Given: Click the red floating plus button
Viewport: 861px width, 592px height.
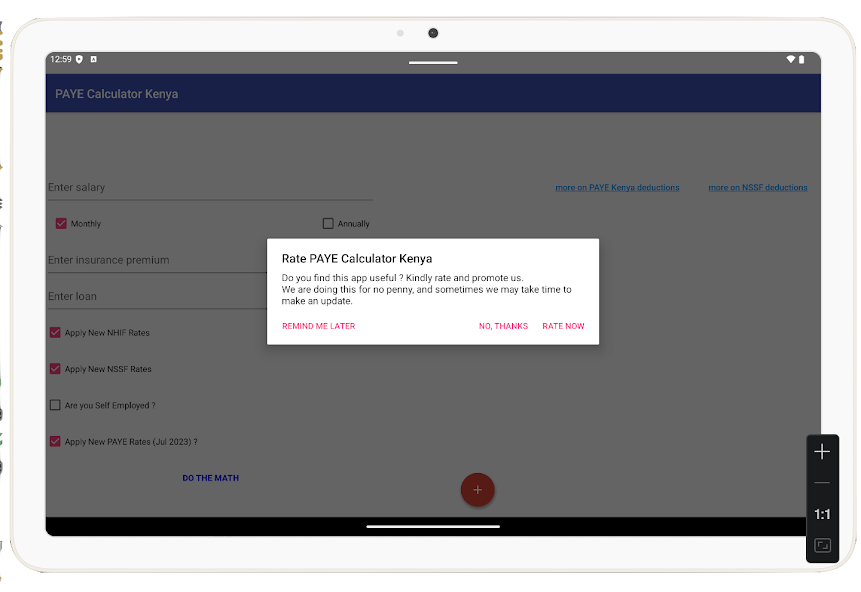Looking at the screenshot, I should click(x=477, y=489).
